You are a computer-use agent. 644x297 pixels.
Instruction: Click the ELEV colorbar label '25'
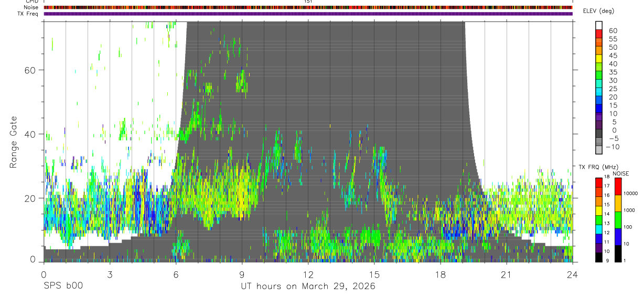[x=613, y=89]
